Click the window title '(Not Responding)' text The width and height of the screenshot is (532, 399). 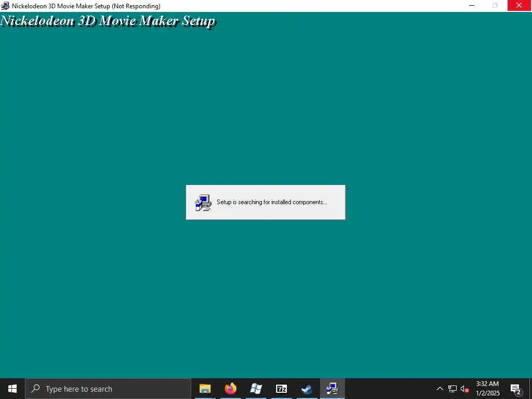pos(136,6)
